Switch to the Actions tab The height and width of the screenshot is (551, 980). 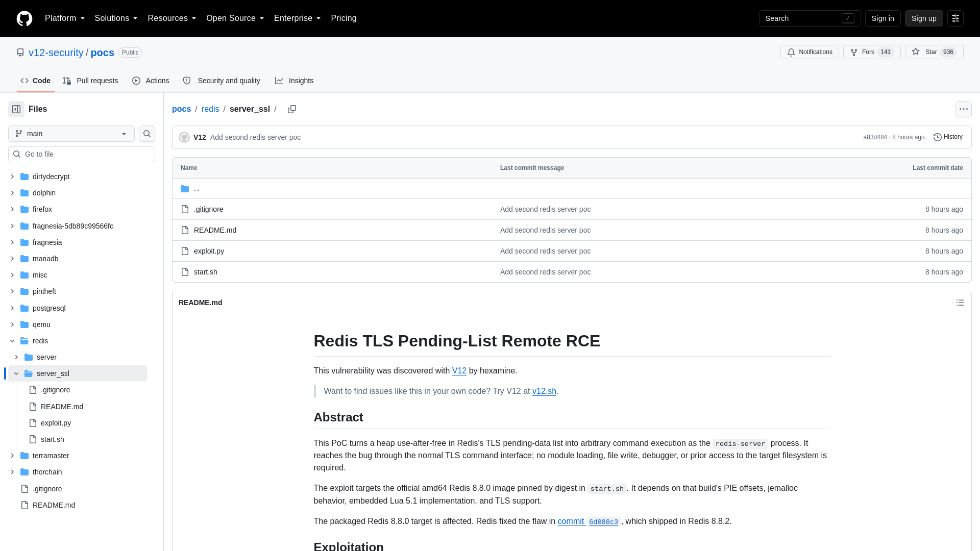coord(151,81)
